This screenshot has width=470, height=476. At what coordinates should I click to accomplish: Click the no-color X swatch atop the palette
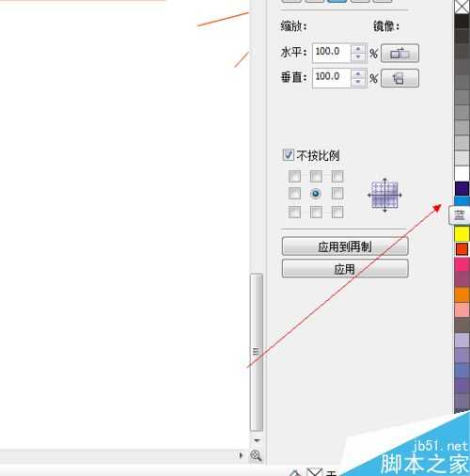(462, 7)
